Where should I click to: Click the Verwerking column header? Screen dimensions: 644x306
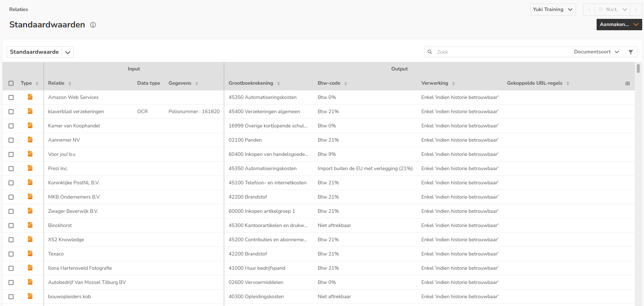tap(434, 83)
